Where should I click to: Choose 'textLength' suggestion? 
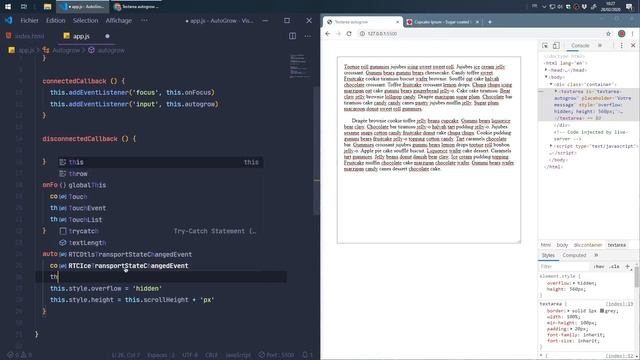pyautogui.click(x=160, y=242)
